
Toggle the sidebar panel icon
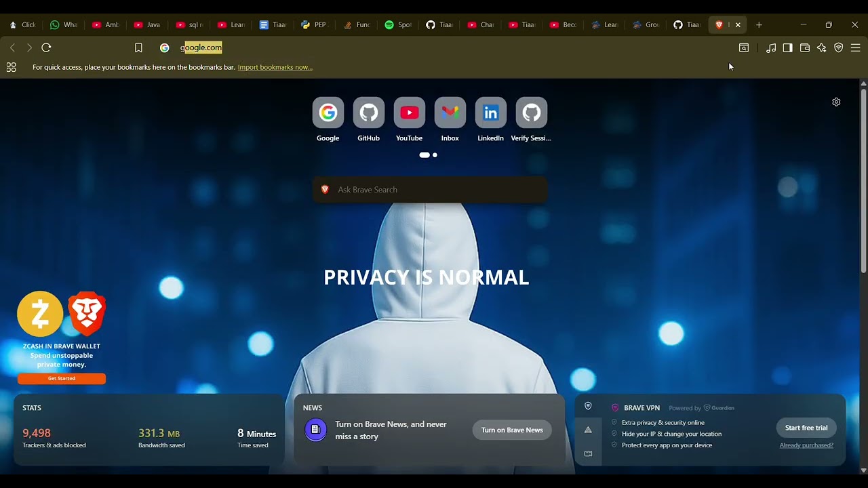[787, 48]
